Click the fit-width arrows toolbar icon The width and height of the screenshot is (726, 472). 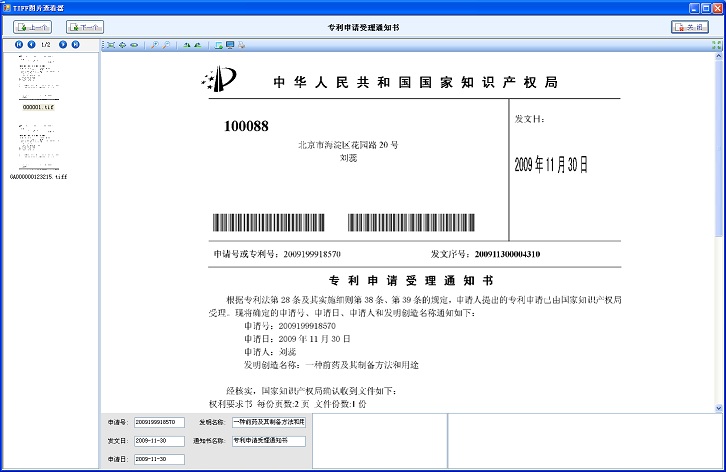[x=122, y=45]
